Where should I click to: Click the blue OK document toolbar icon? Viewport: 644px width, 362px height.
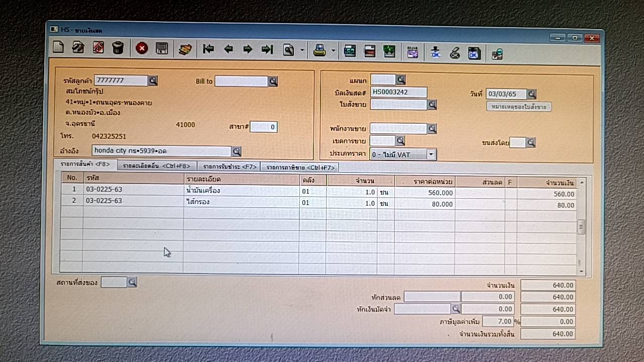tap(474, 53)
